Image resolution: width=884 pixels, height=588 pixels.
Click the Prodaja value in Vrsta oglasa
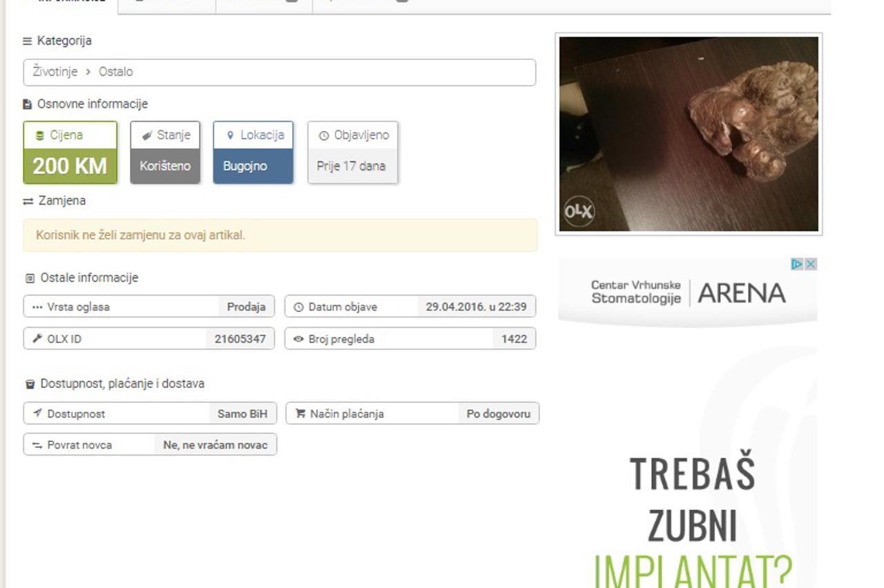247,307
